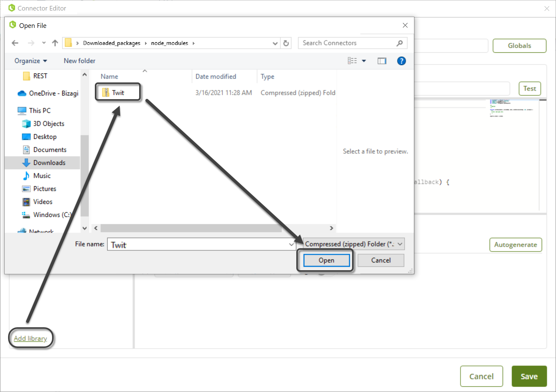
Task: Open Desktop in navigation pane
Action: pyautogui.click(x=40, y=137)
